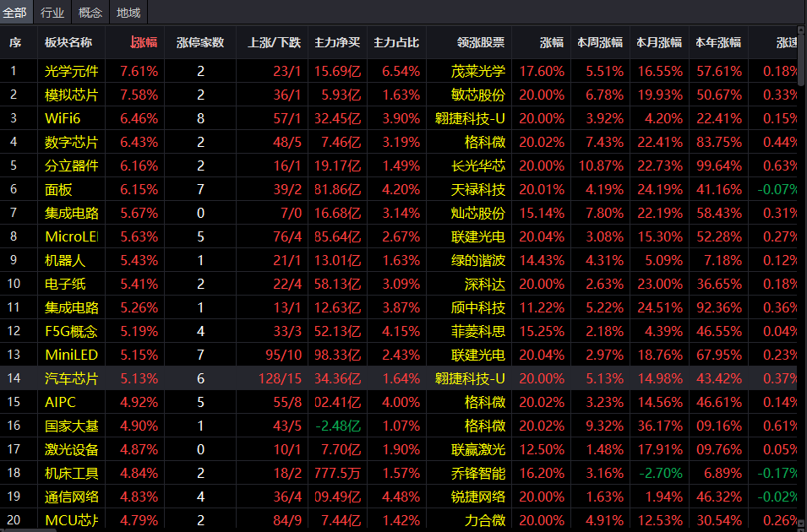The width and height of the screenshot is (807, 532).
Task: Select the 机床工具 sector name
Action: pyautogui.click(x=72, y=474)
